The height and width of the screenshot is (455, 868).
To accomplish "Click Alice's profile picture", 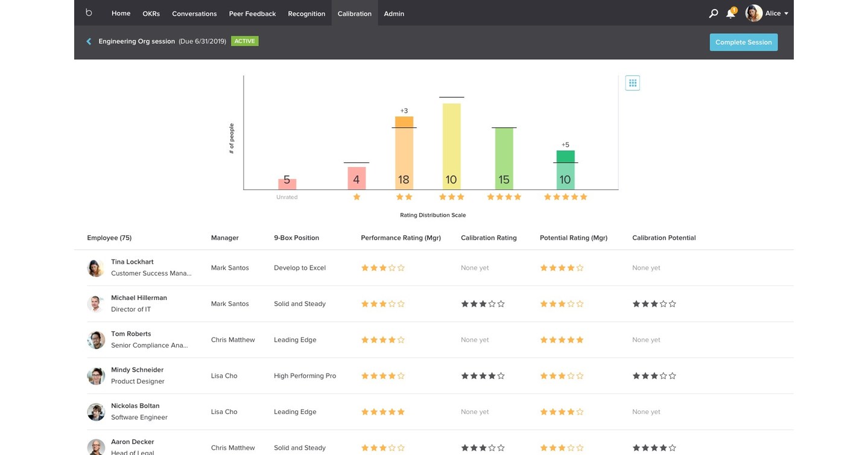I will pyautogui.click(x=753, y=12).
